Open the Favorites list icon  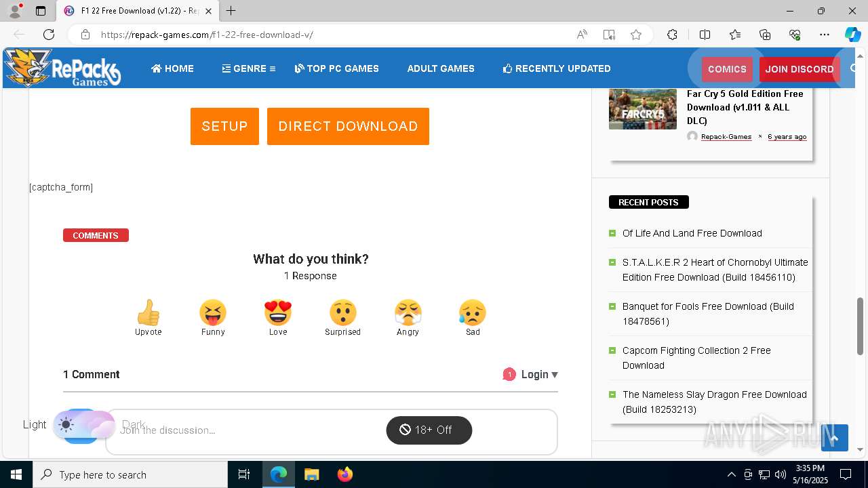coord(735,35)
